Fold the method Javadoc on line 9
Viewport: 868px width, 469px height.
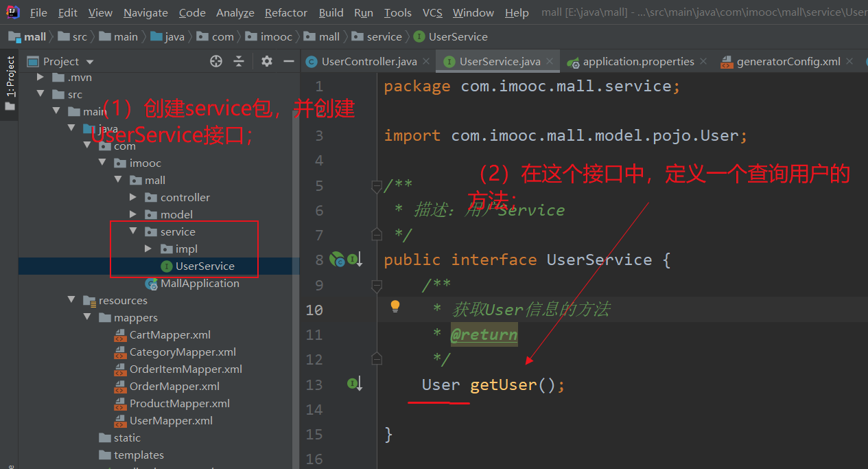click(376, 285)
